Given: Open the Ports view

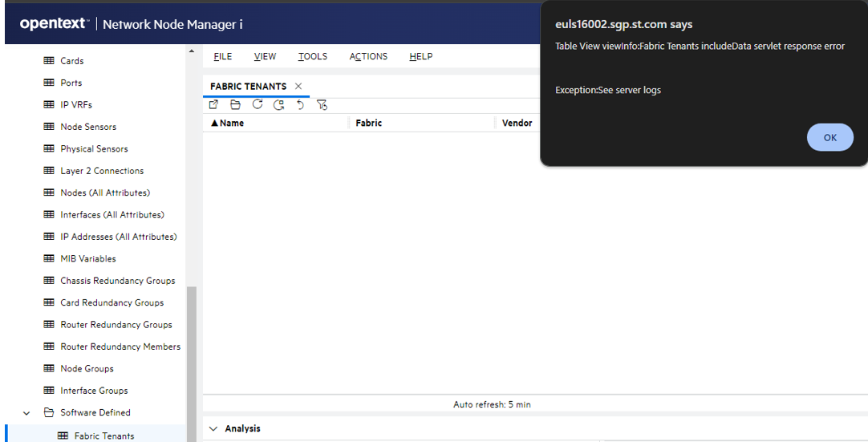Looking at the screenshot, I should [71, 83].
